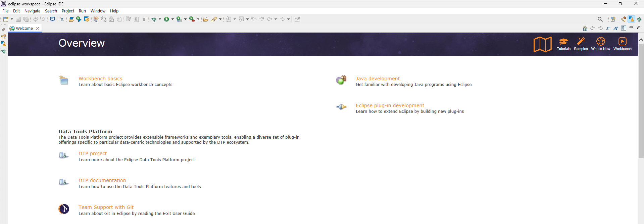Viewport: 644px width, 224px height.
Task: Launch External Tools with the toolbox icon
Action: coord(192,19)
